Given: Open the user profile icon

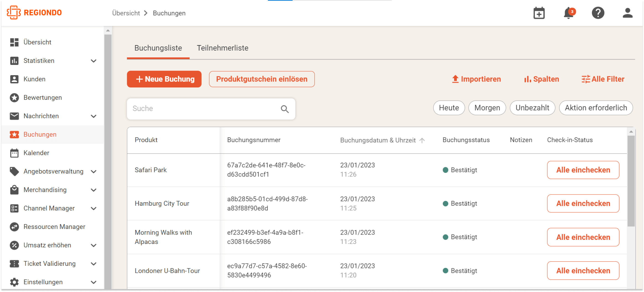Looking at the screenshot, I should click(x=627, y=13).
